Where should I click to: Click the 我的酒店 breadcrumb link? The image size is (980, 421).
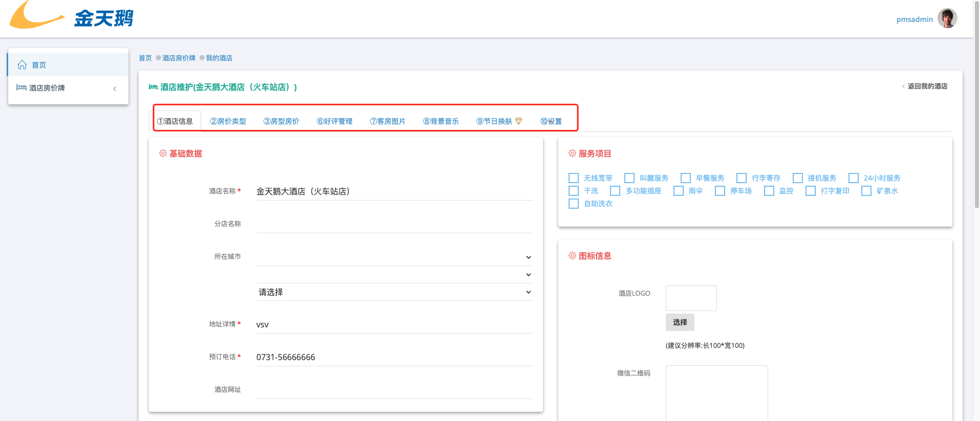(219, 58)
